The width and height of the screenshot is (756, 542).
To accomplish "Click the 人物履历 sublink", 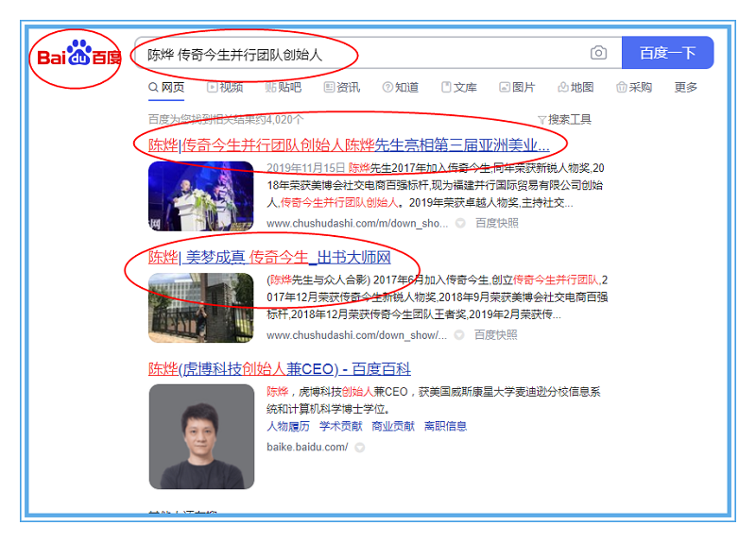I will tap(287, 426).
